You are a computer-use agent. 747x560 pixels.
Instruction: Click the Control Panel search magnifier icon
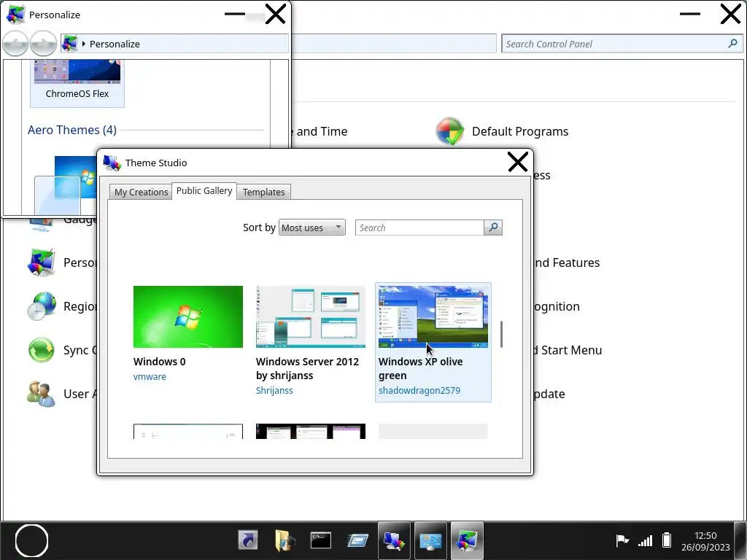(x=732, y=44)
